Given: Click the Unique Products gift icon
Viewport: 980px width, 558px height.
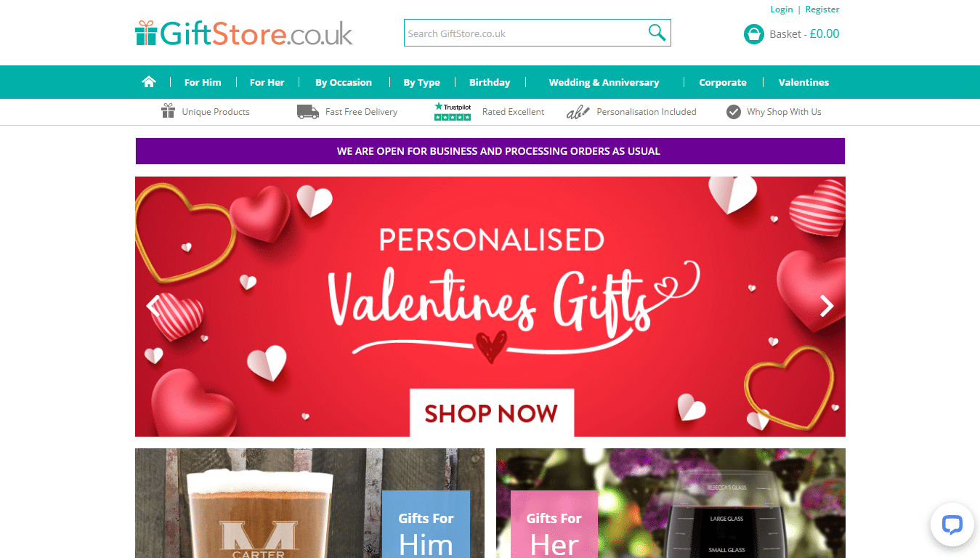Looking at the screenshot, I should tap(168, 111).
